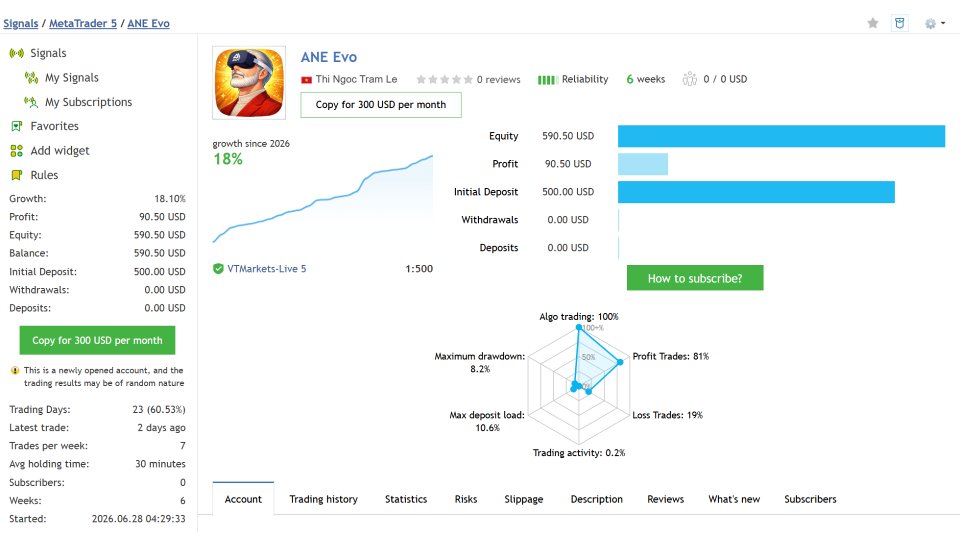Click the 0 reviews text
960x540 pixels.
click(x=498, y=80)
